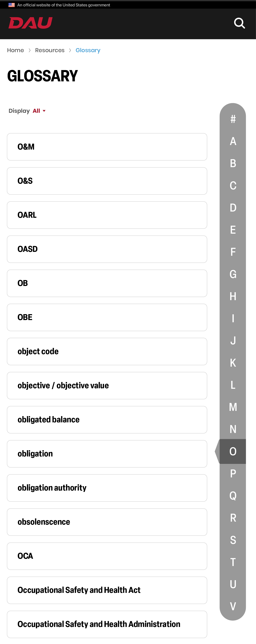
Task: Go to the DAU home logo
Action: point(31,23)
